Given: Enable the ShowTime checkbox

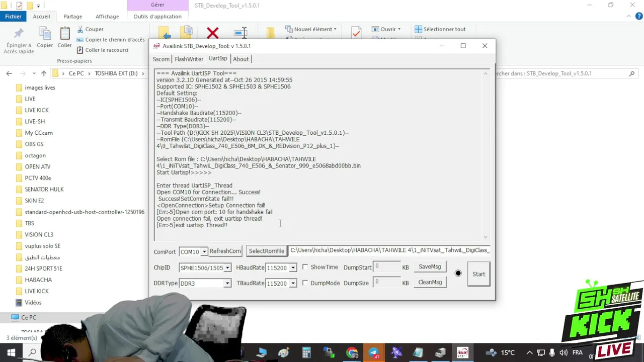Looking at the screenshot, I should [x=305, y=267].
